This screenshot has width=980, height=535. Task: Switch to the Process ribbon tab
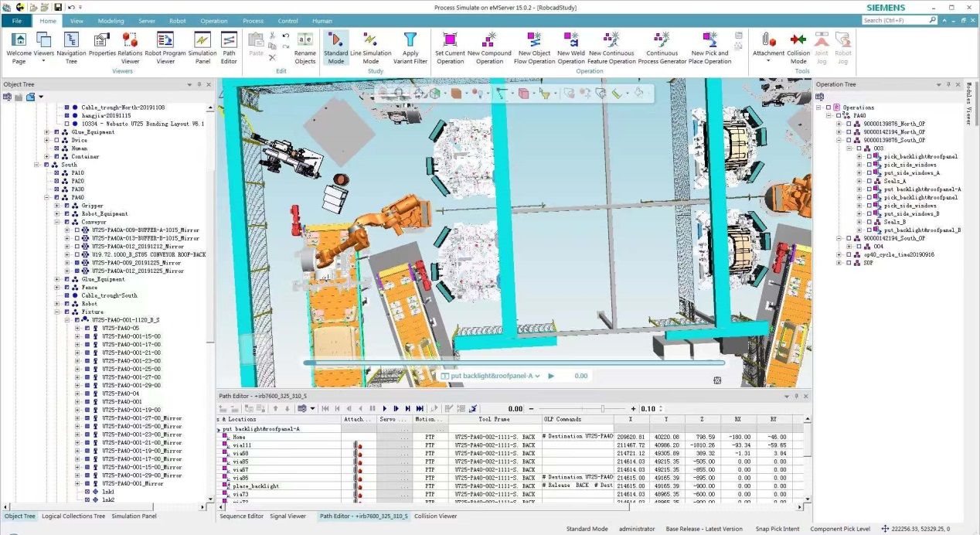point(253,21)
